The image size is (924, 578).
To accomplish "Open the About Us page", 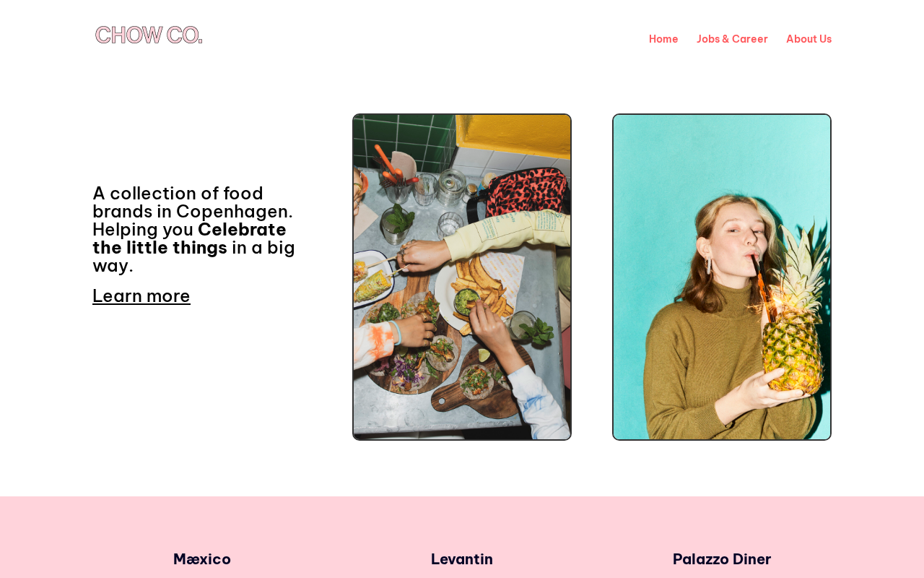I will pos(808,39).
